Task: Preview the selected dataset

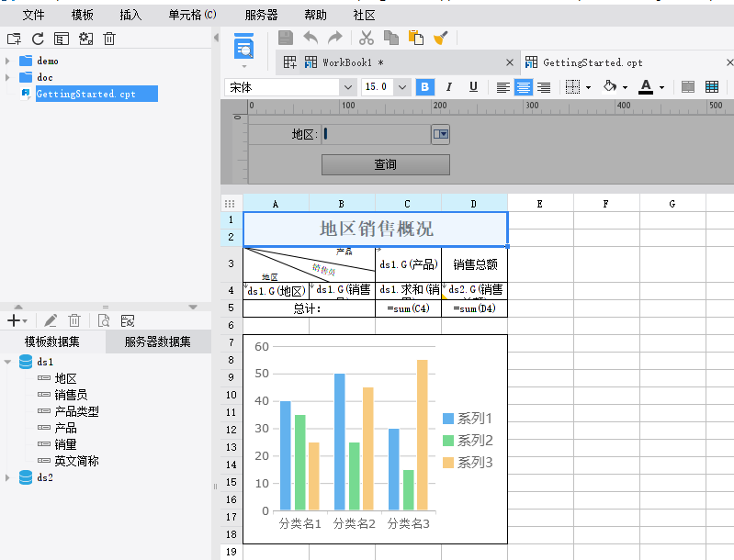Action: point(104,320)
